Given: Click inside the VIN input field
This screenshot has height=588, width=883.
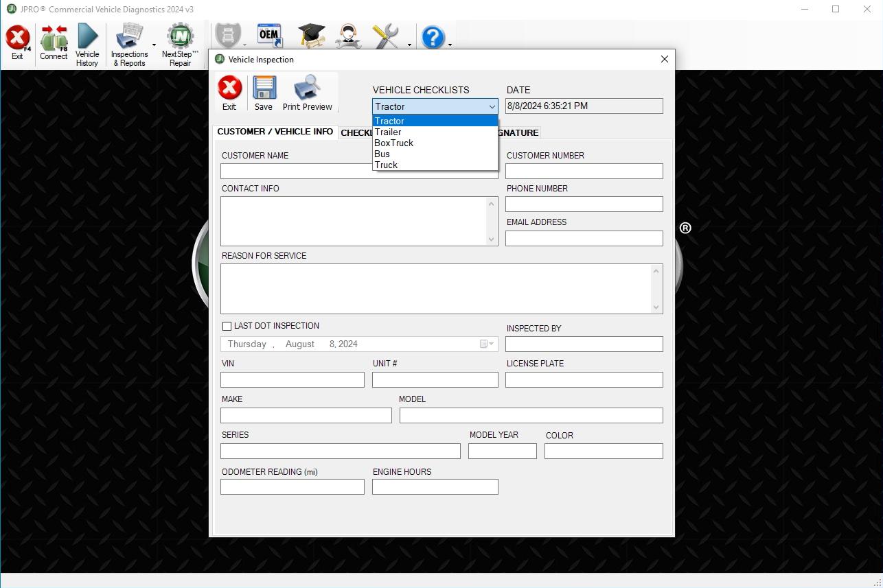Looking at the screenshot, I should [x=292, y=379].
